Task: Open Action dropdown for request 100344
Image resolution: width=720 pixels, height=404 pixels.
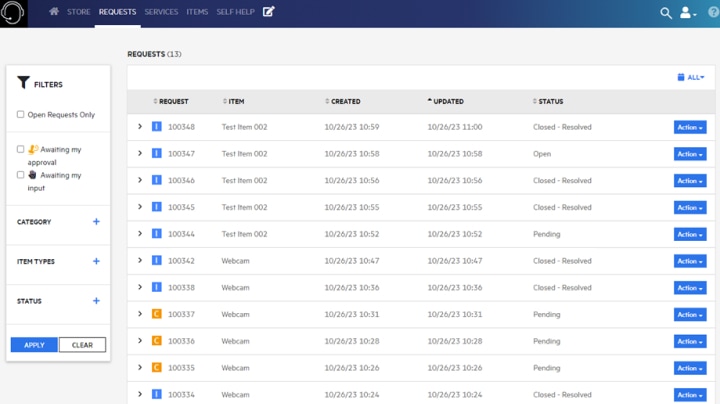Action: tap(690, 234)
